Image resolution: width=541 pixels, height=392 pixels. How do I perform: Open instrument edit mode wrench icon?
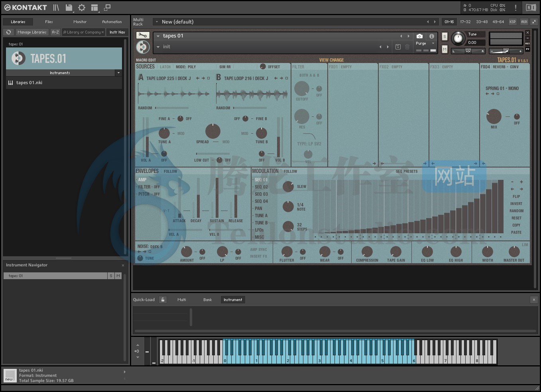pyautogui.click(x=142, y=35)
